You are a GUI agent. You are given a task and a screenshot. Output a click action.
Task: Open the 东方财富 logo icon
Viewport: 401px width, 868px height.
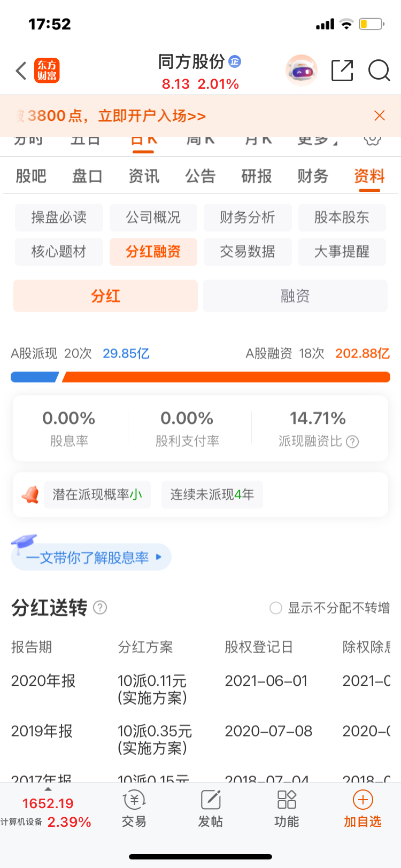pyautogui.click(x=47, y=71)
